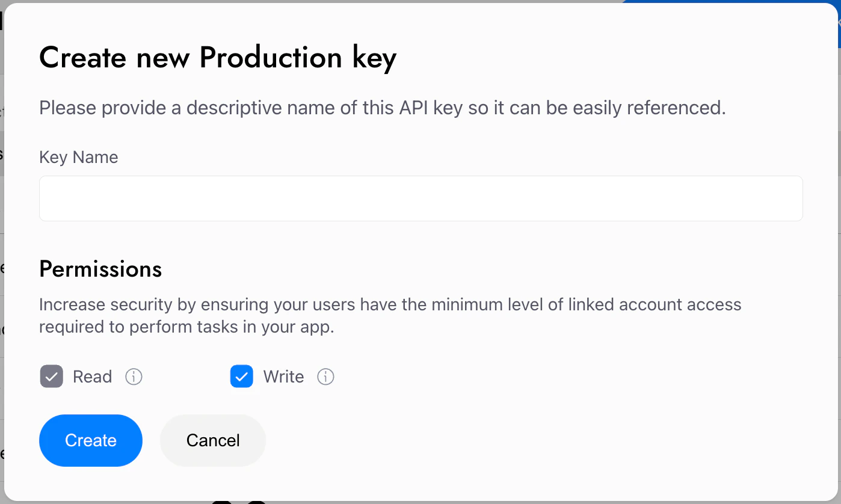Uncheck the Write permission checkbox
The height and width of the screenshot is (504, 841).
[242, 377]
